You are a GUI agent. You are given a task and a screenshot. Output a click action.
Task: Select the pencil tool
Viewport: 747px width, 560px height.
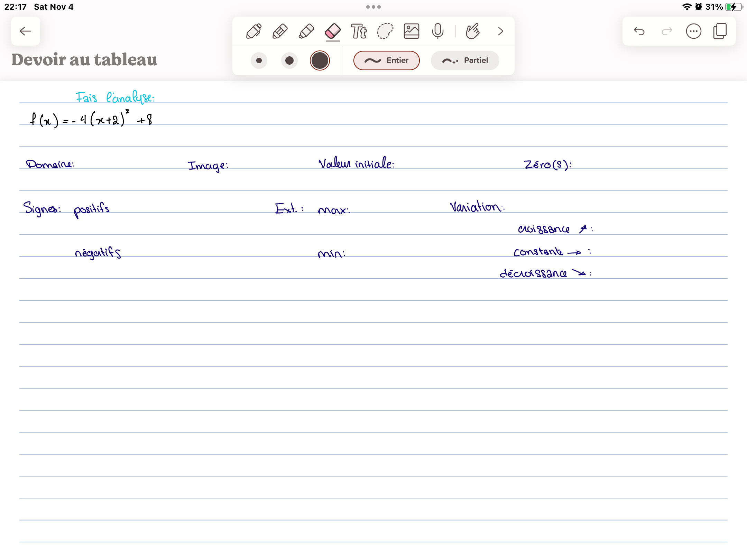click(x=280, y=31)
